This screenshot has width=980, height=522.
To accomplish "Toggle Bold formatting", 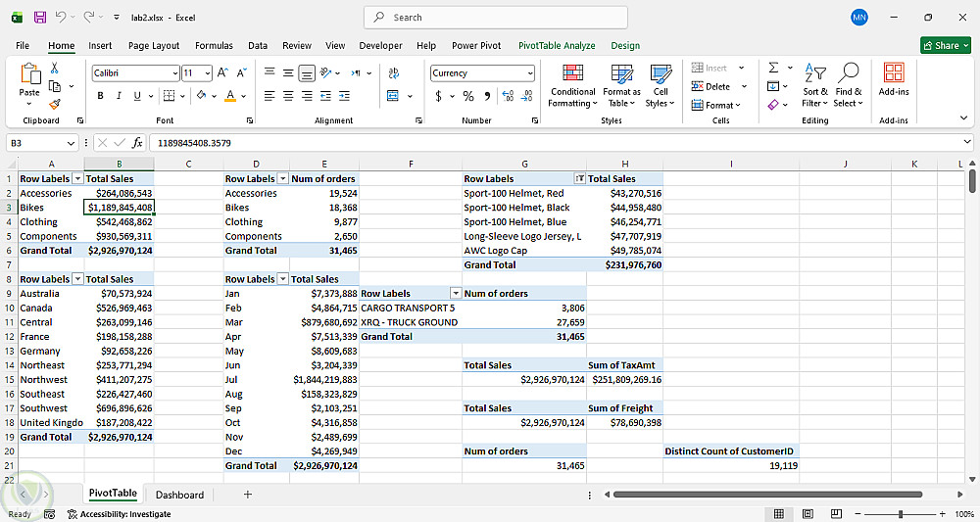I will point(100,96).
